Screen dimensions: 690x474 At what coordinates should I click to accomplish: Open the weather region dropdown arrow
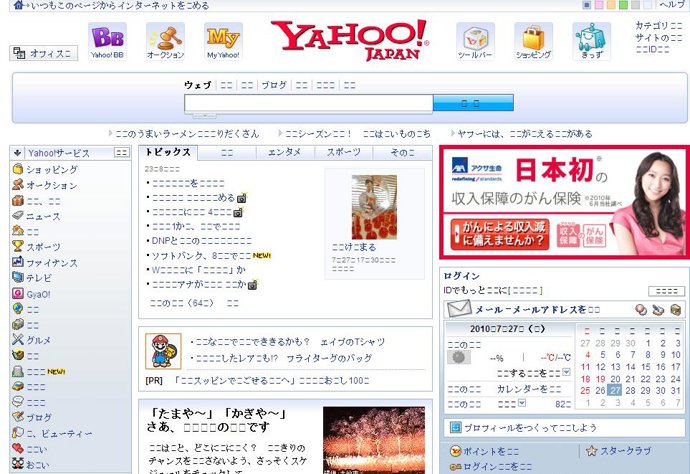point(566,372)
